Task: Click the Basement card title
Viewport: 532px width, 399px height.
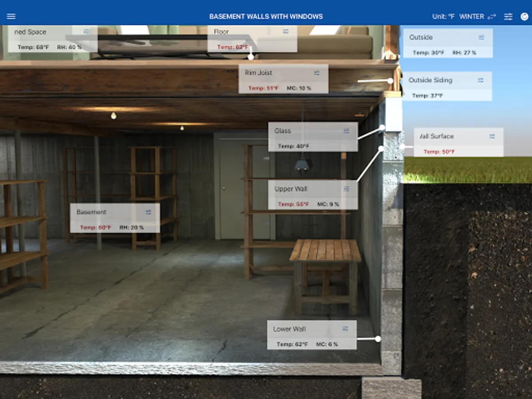Action: pyautogui.click(x=91, y=212)
